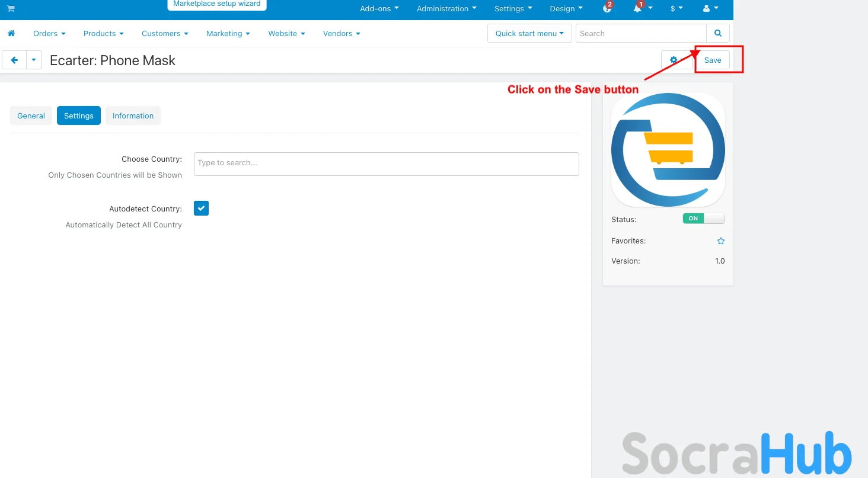Click the shopping cart icon in top bar
This screenshot has height=478, width=868.
[11, 8]
